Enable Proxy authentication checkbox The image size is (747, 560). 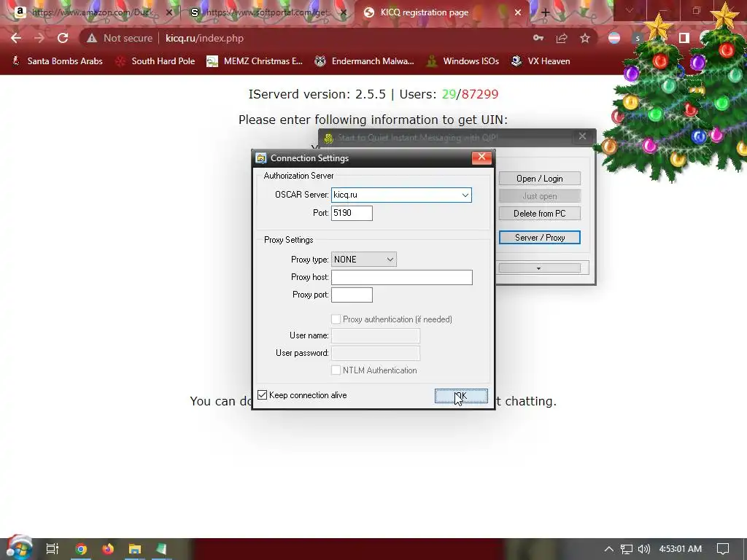pos(336,319)
